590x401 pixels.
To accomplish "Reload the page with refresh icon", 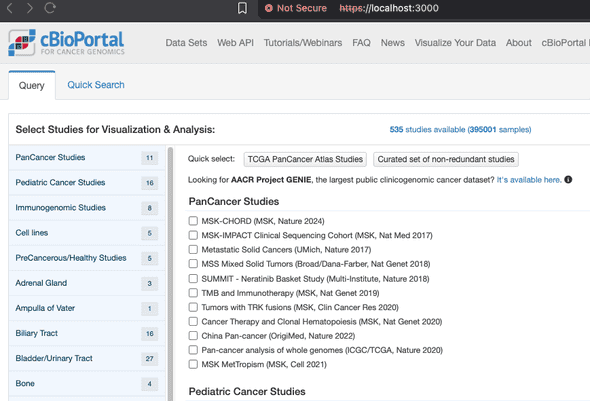I will [50, 8].
